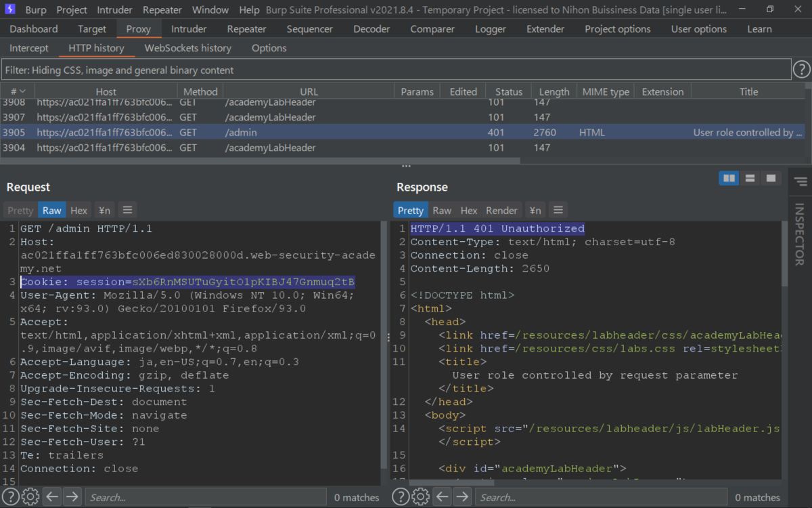Switch to the Target tab
This screenshot has width=812, height=508.
(92, 29)
